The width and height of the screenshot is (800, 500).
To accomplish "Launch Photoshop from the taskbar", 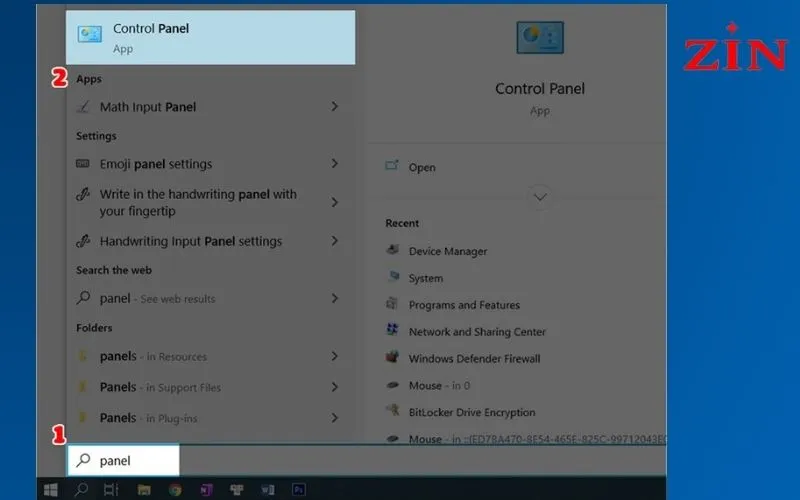I will (298, 489).
